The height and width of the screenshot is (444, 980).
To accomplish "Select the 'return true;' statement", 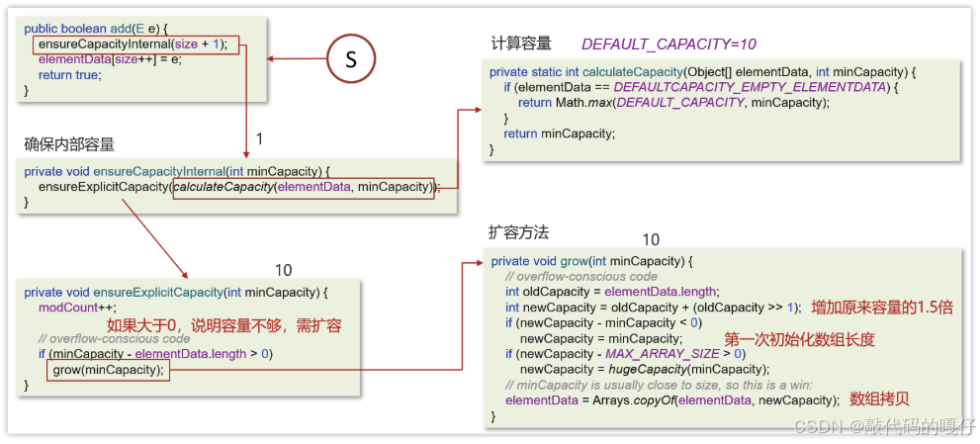I will [69, 75].
